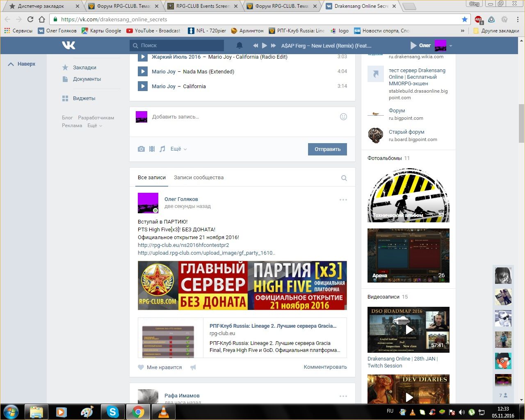Share Олег Голяков's post via megaphone icon
525x420 pixels.
193,367
